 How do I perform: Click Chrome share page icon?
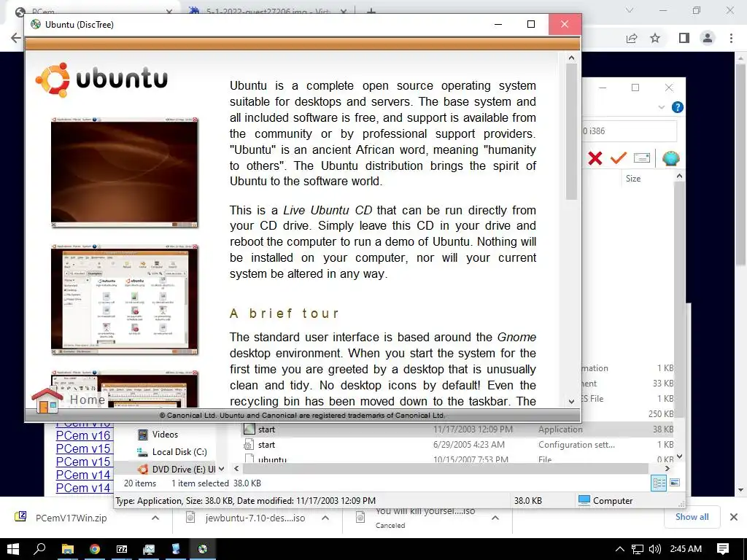tap(632, 38)
